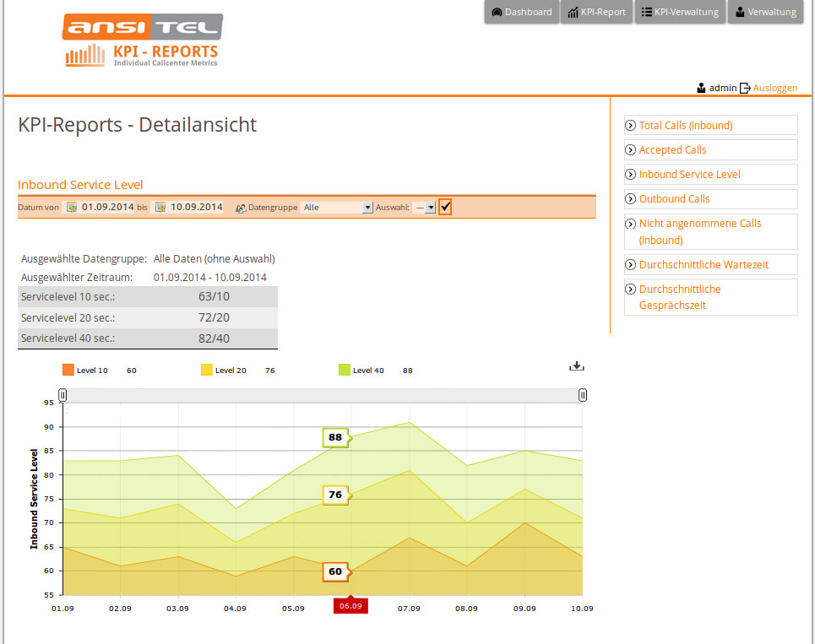Image resolution: width=815 pixels, height=644 pixels.
Task: Open the Verwaltung menu item
Action: (766, 12)
